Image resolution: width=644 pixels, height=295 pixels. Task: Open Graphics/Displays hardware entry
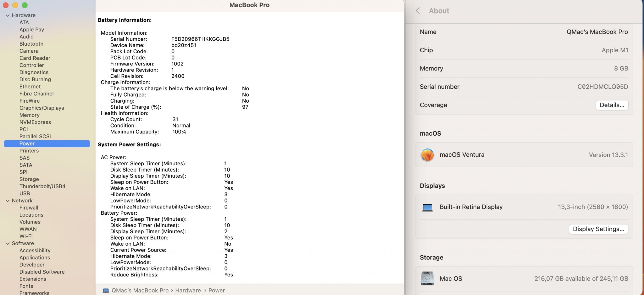click(42, 108)
